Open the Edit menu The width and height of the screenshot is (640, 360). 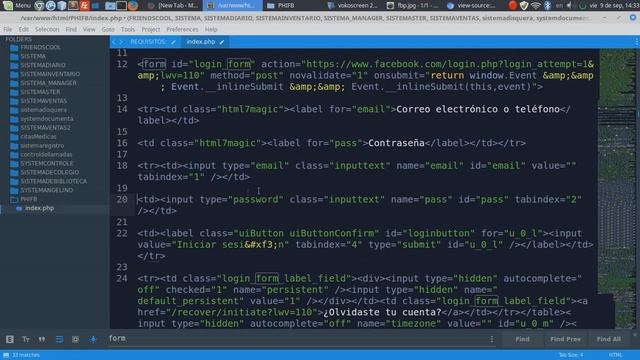[x=24, y=29]
